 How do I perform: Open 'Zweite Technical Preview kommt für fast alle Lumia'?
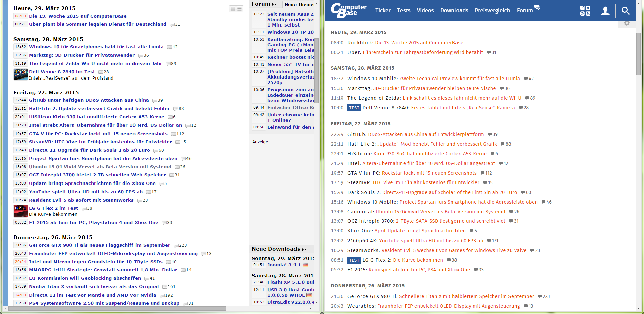coord(460,78)
